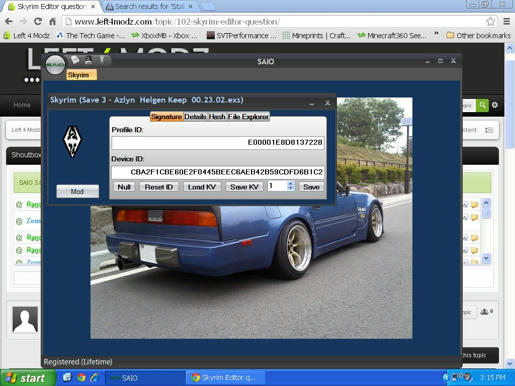Click the person icon in SAIO quick toolbar

[x=88, y=60]
